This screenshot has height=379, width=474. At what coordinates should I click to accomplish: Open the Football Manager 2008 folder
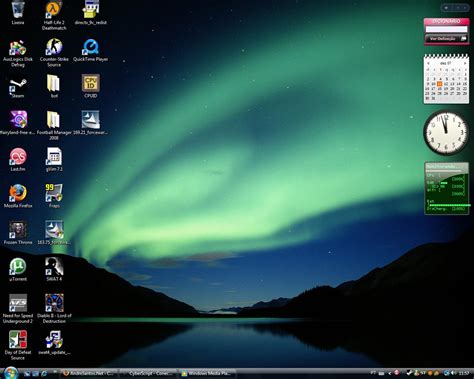click(x=54, y=125)
